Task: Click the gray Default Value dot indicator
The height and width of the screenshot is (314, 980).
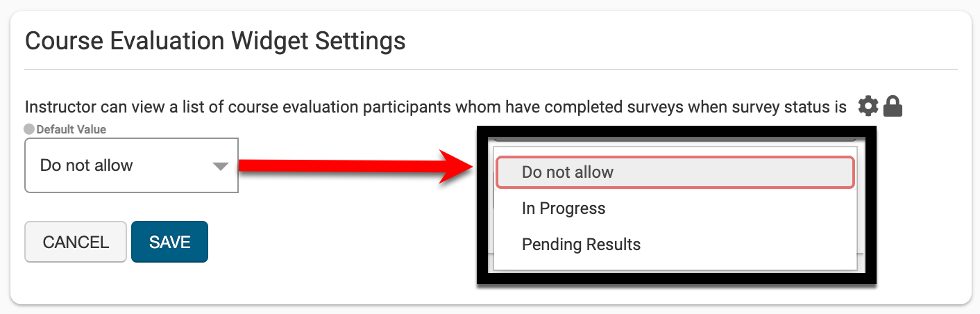Action: pos(29,129)
